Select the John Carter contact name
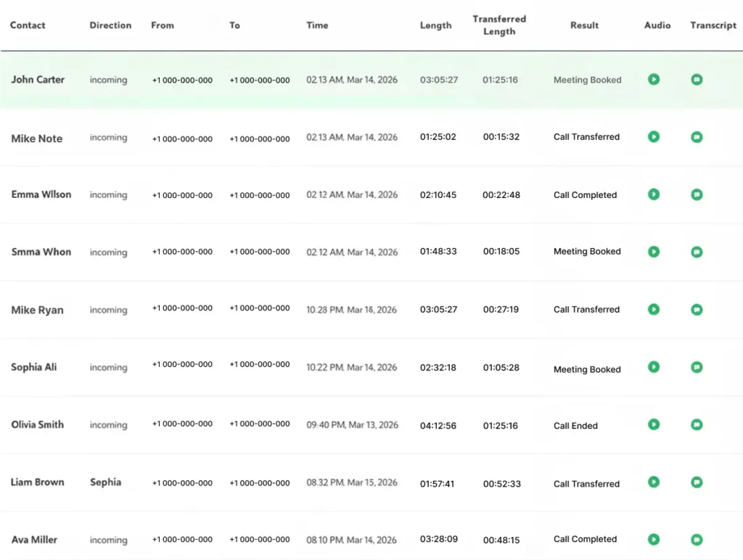The width and height of the screenshot is (743, 560). click(x=38, y=80)
